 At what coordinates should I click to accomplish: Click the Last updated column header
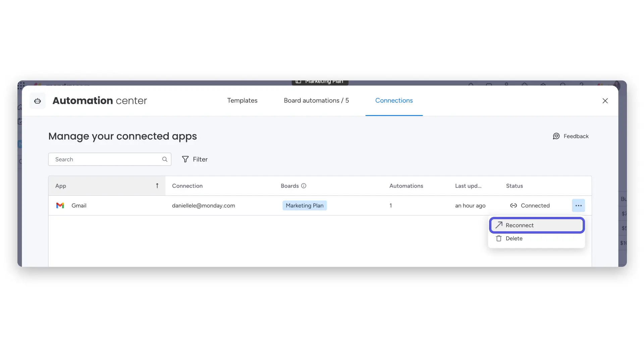click(x=468, y=186)
